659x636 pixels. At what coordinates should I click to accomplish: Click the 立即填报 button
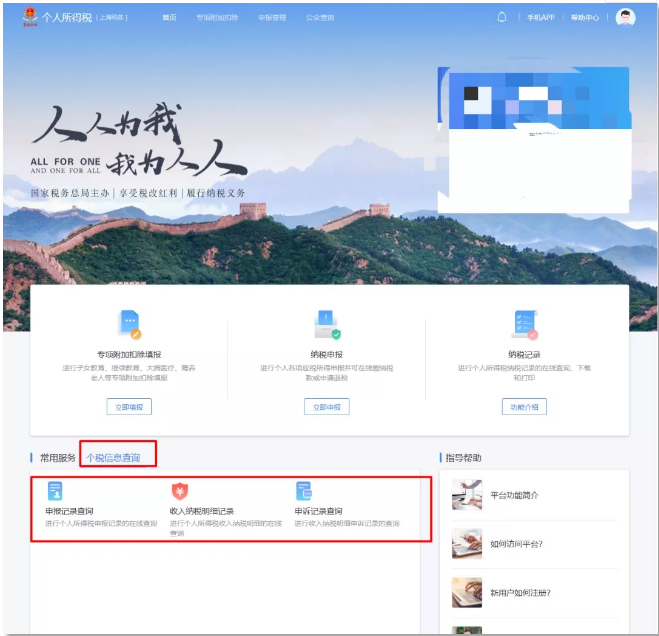click(x=129, y=406)
